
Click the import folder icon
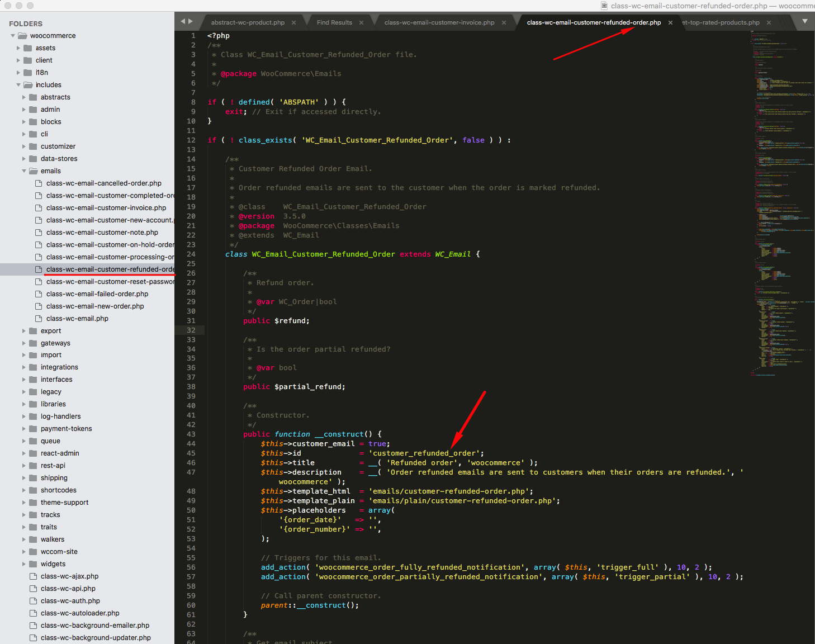coord(33,355)
